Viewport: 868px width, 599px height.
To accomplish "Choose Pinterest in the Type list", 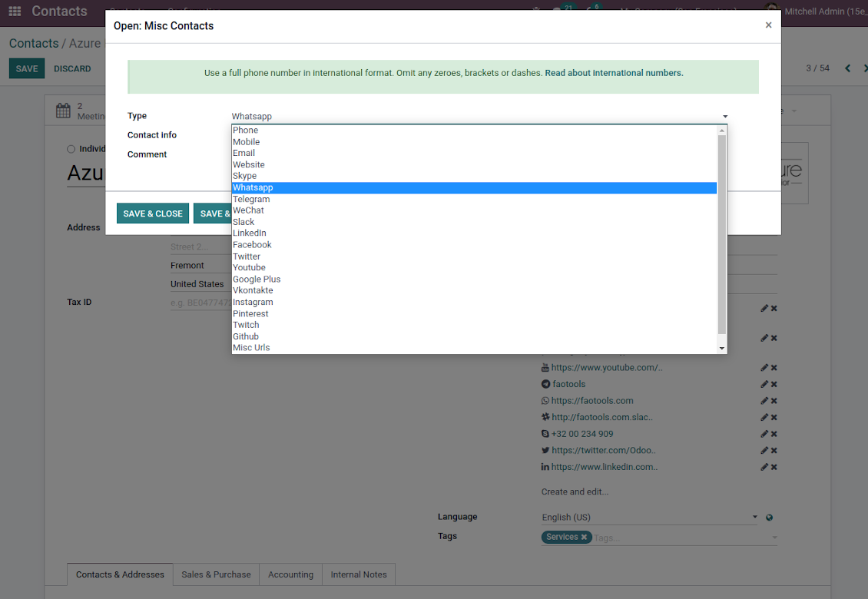I will click(475, 313).
